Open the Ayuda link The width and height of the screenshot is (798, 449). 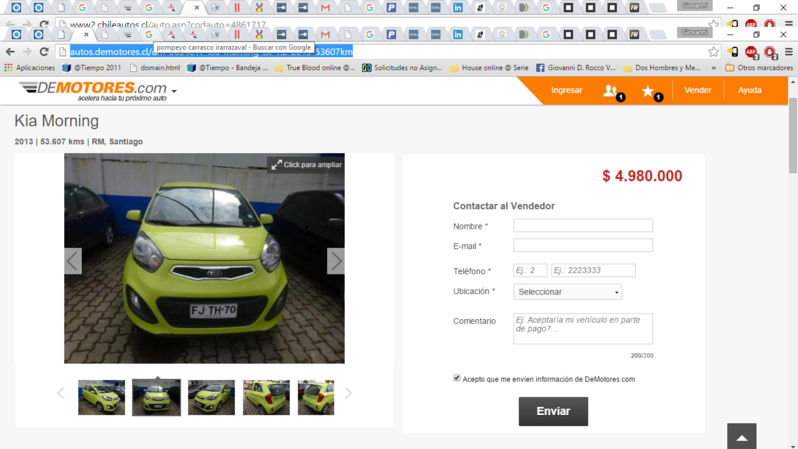coord(750,90)
